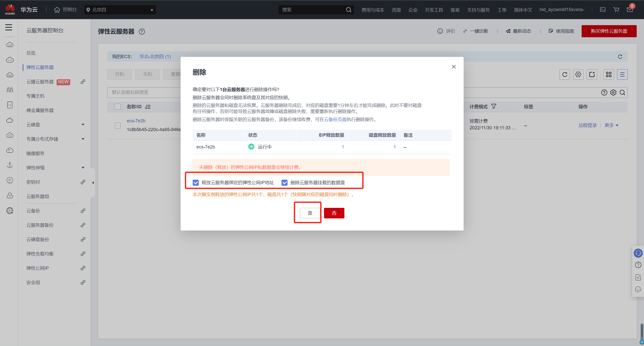Viewport: 644px width, 346px height.
Task: Confirm deletion with 是 button
Action: [310, 213]
